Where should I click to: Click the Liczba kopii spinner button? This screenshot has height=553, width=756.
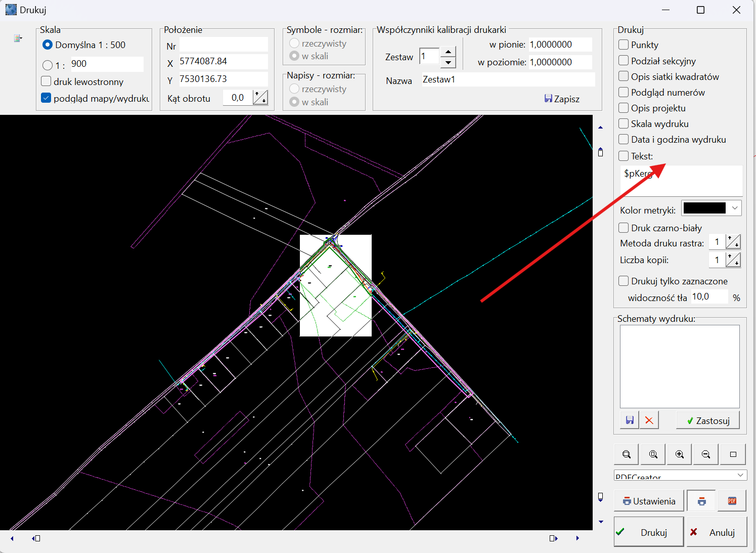pos(733,260)
